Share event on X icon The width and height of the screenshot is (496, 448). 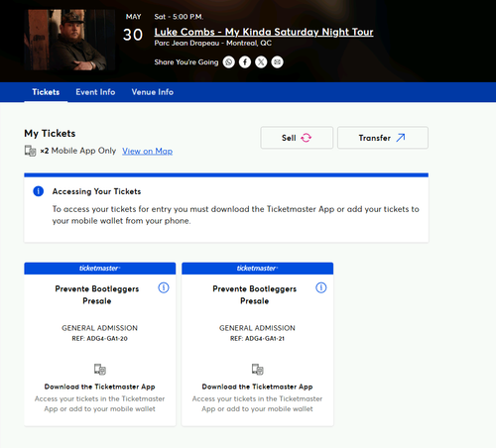click(261, 62)
